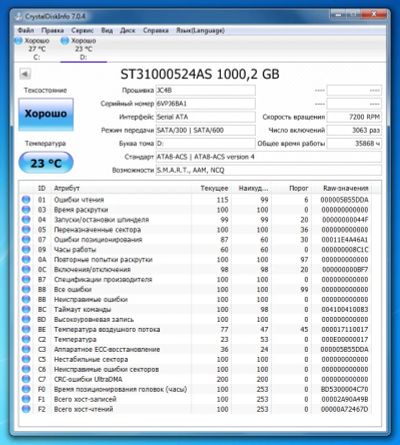Click the 3063 power-on count field

coord(354,130)
